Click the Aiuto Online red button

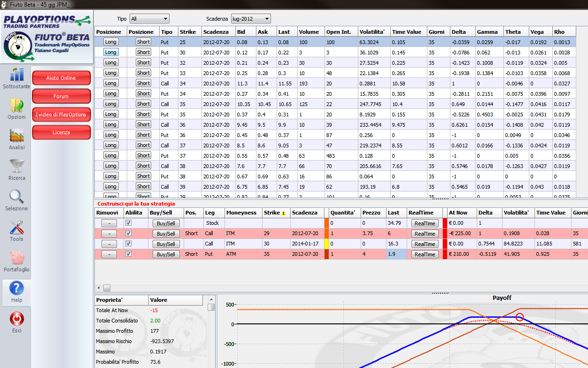(61, 78)
